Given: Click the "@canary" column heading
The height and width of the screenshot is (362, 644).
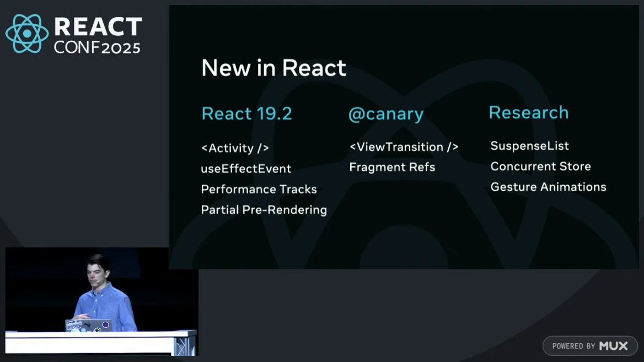Looking at the screenshot, I should click(385, 114).
